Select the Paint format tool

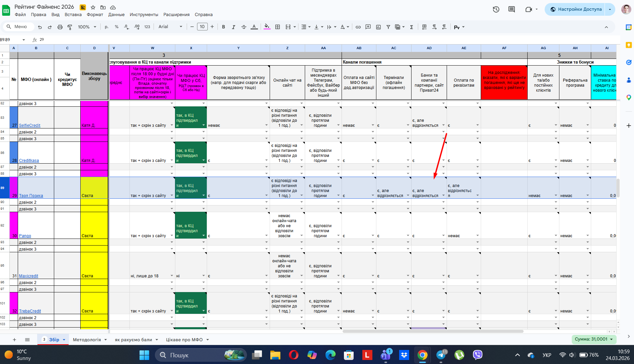pyautogui.click(x=70, y=27)
